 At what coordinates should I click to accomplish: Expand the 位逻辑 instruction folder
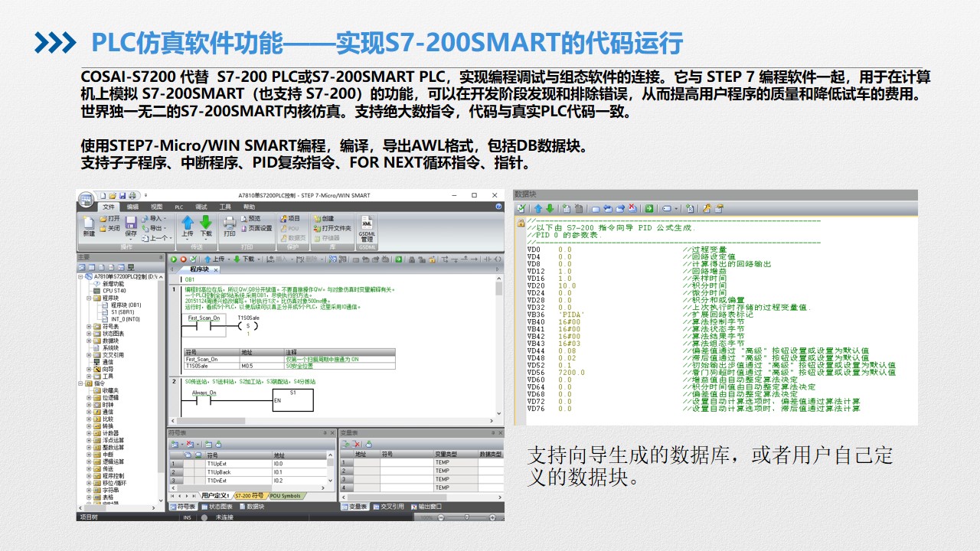pos(89,397)
